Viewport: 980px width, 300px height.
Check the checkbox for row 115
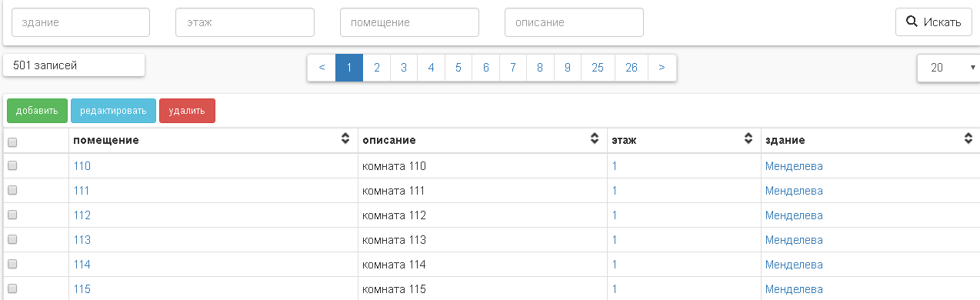point(12,288)
